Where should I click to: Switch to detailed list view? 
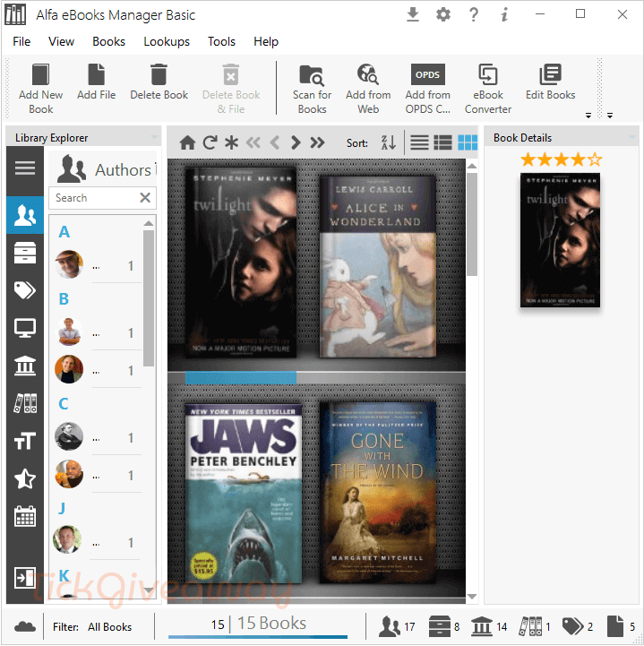(443, 143)
